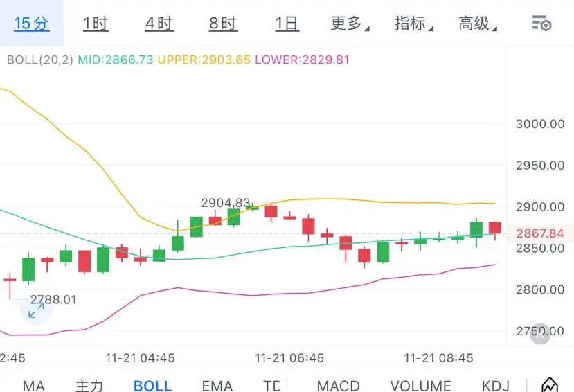Show the VOLUME sub-indicator
The image size is (574, 392).
[x=420, y=386]
